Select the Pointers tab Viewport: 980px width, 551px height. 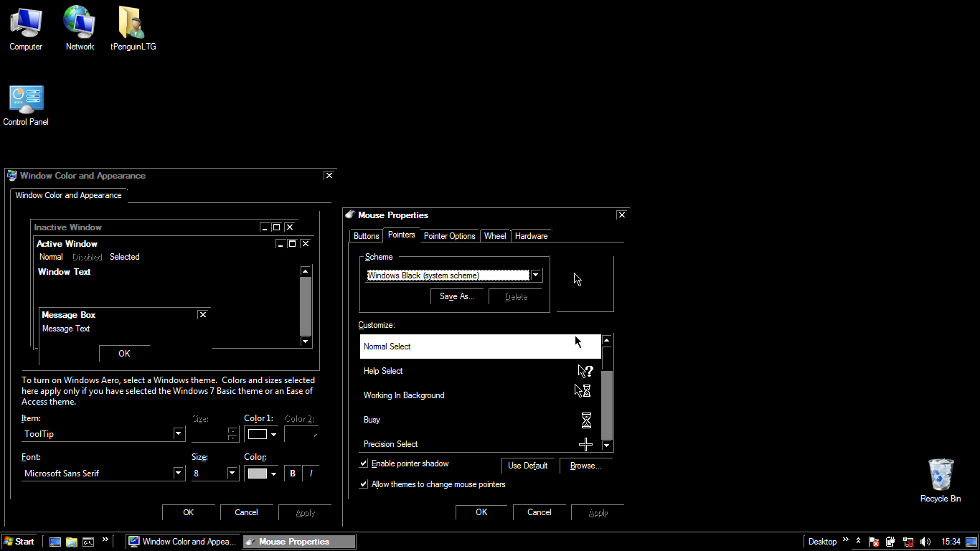(401, 235)
